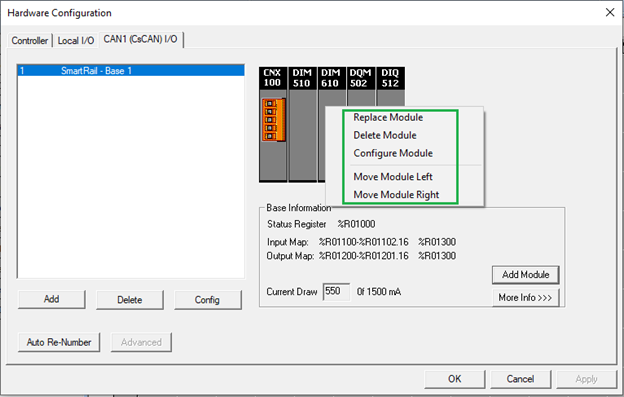624x397 pixels.
Task: Click Output Map range %R01200-%R01201.16
Action: click(363, 256)
